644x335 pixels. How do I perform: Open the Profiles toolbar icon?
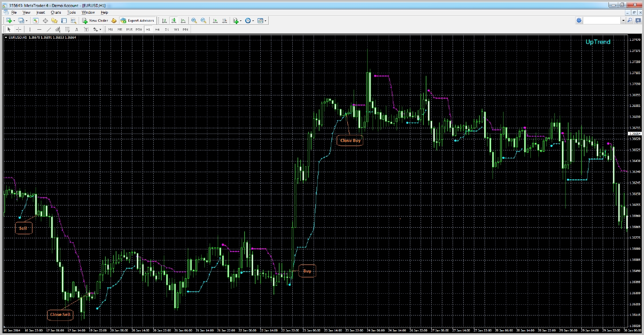coord(21,20)
